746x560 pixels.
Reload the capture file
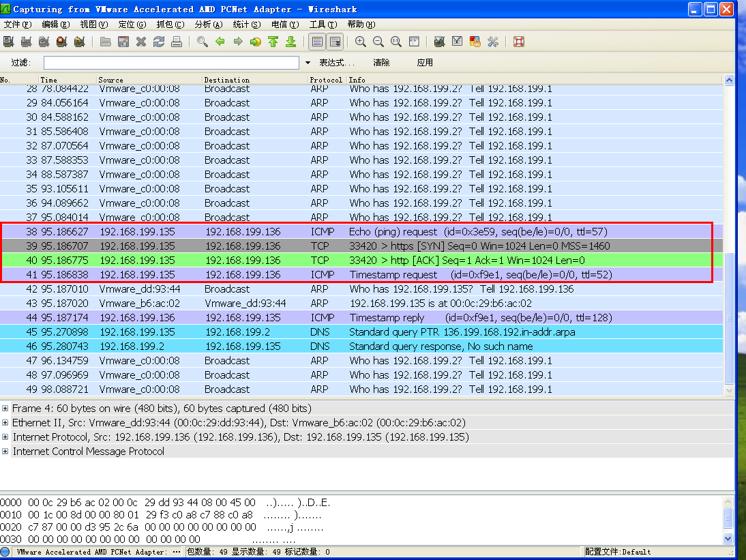tap(158, 42)
